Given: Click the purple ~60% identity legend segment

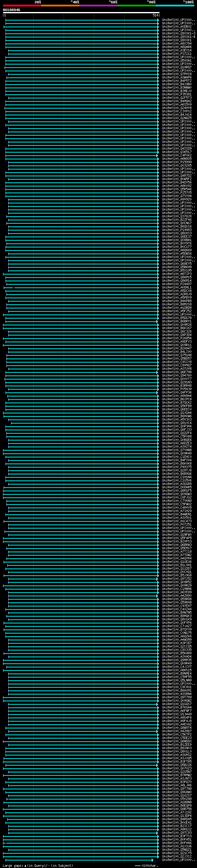Looking at the screenshot, I should point(99,6).
